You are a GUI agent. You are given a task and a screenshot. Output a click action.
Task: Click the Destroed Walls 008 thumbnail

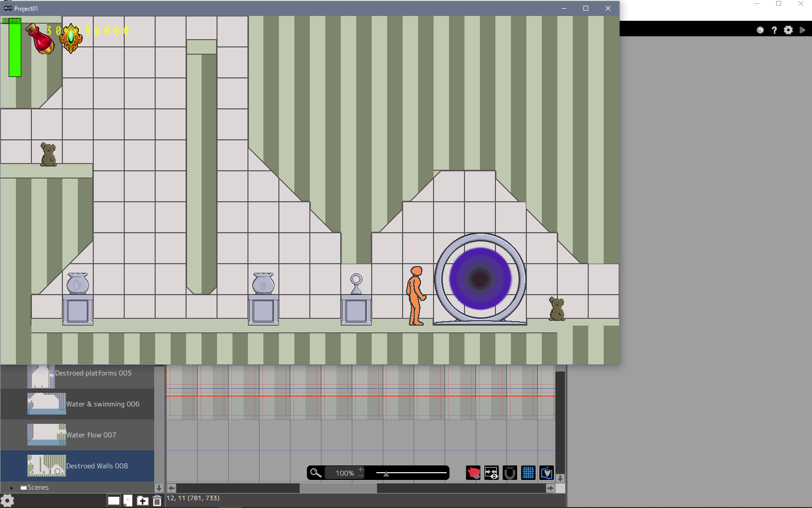(x=46, y=466)
